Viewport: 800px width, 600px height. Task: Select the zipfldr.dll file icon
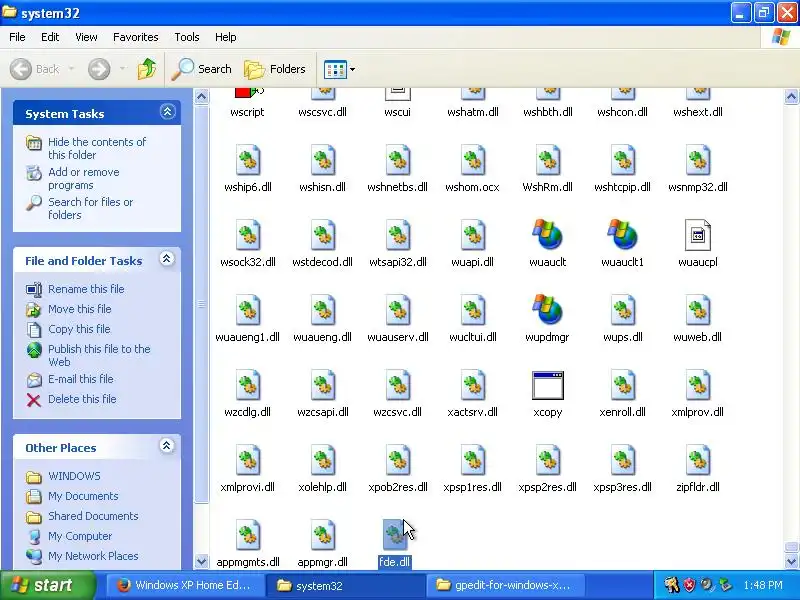pyautogui.click(x=697, y=460)
